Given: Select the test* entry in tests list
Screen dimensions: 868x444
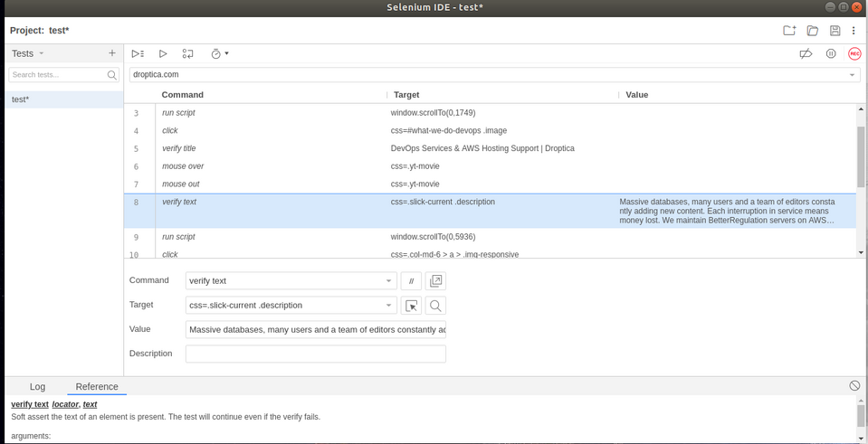Looking at the screenshot, I should [64, 99].
